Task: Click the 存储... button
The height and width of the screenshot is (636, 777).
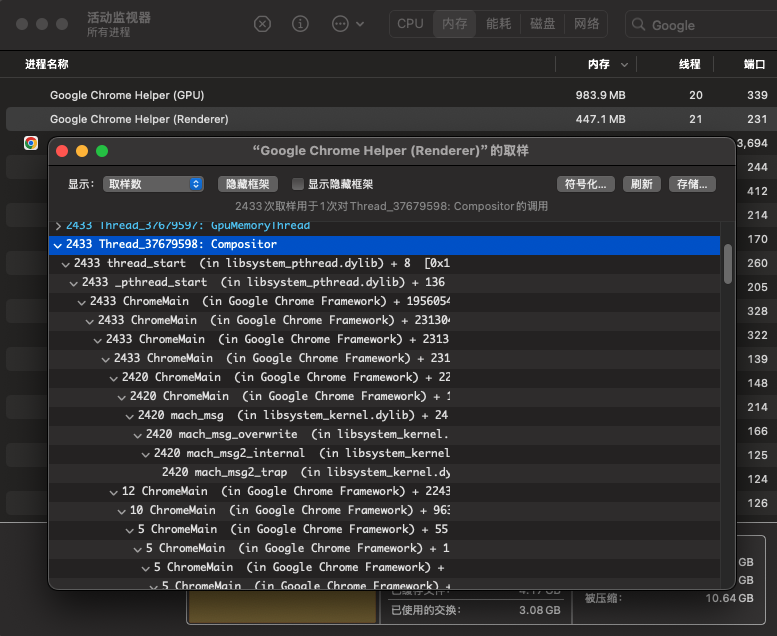Action: (x=692, y=184)
